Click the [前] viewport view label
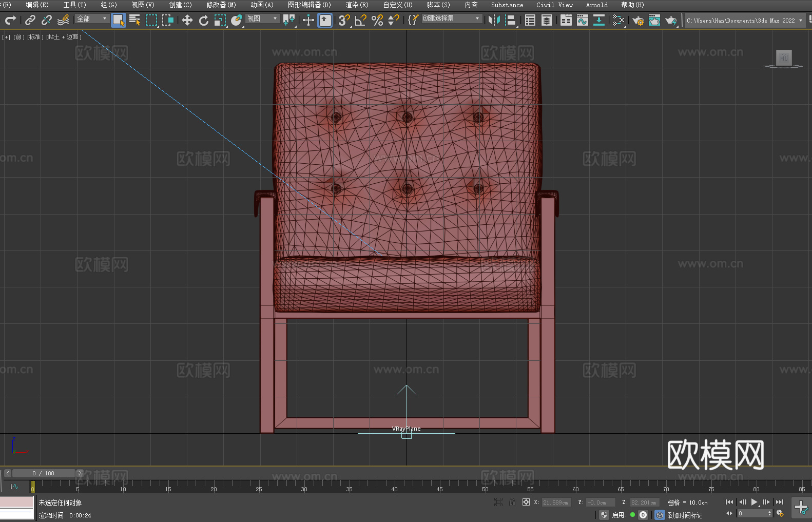The width and height of the screenshot is (812, 522). point(18,37)
